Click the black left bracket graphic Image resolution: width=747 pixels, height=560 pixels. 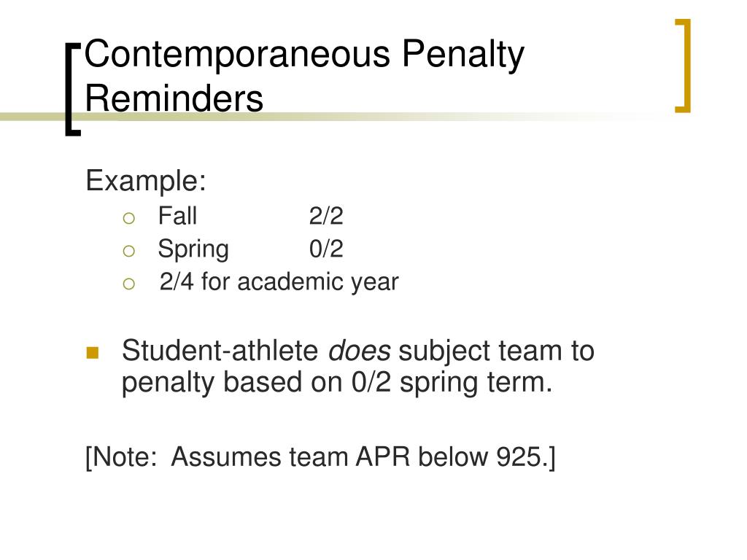(x=72, y=90)
